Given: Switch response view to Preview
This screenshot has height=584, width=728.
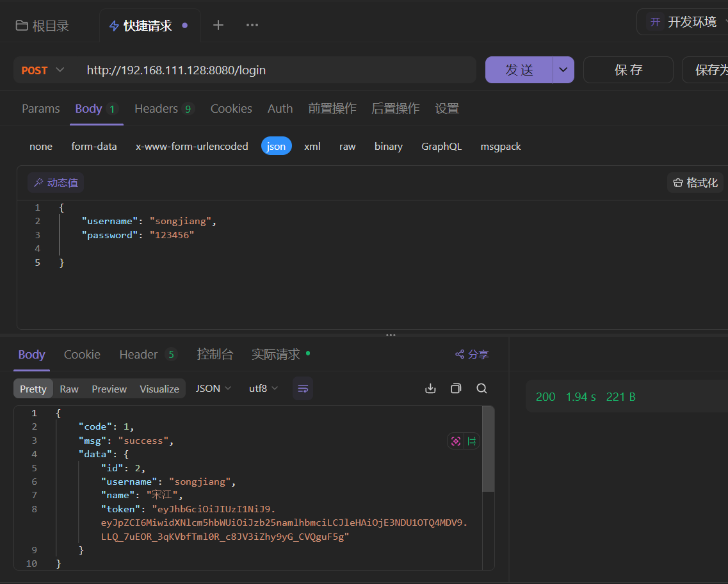Looking at the screenshot, I should pos(109,389).
